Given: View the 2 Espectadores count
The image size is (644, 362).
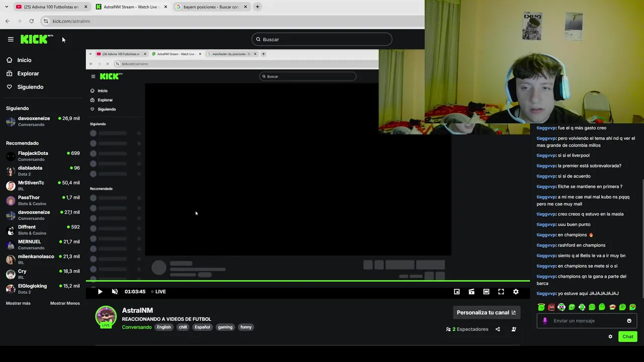Looking at the screenshot, I should 467,329.
